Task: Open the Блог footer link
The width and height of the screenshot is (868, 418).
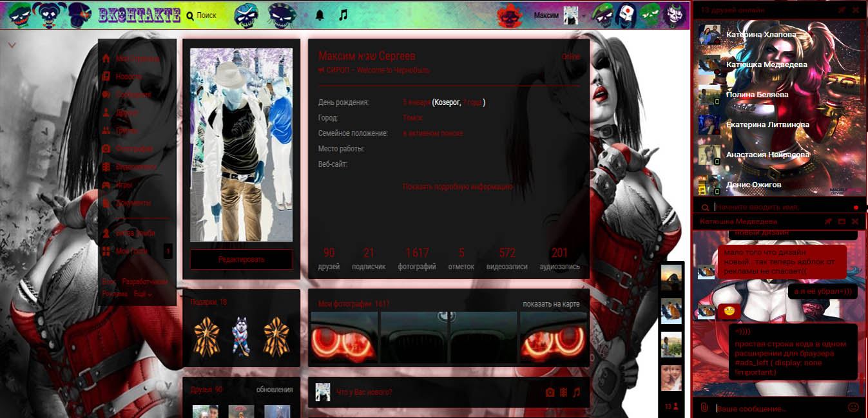Action: pyautogui.click(x=109, y=282)
